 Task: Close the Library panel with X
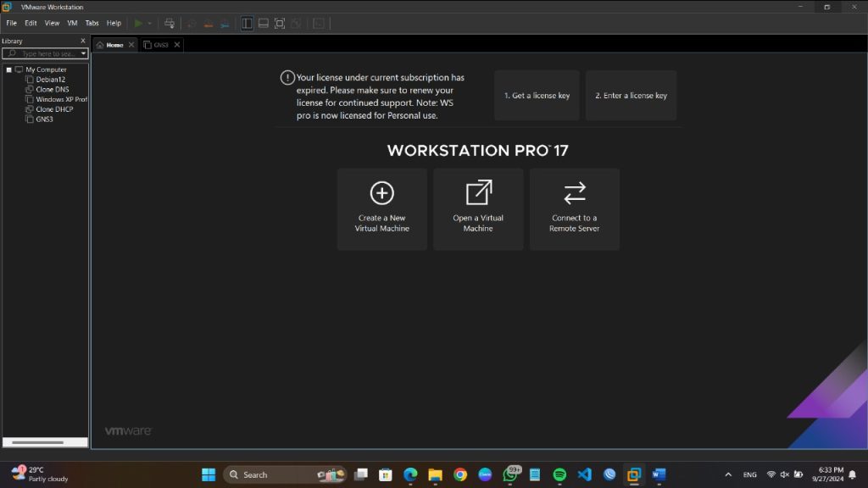point(83,41)
